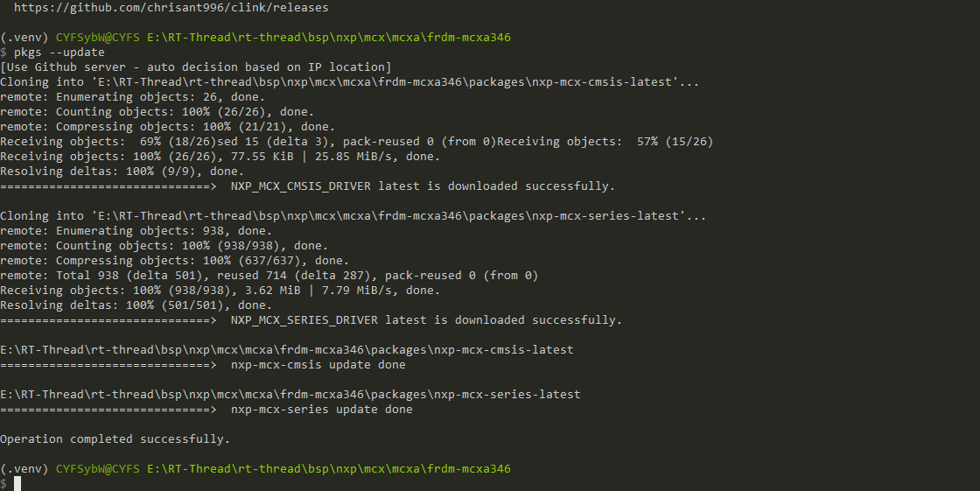
Task: Click the standalone packages\nxp-mcx-cmsis-latest path line
Action: (x=287, y=349)
